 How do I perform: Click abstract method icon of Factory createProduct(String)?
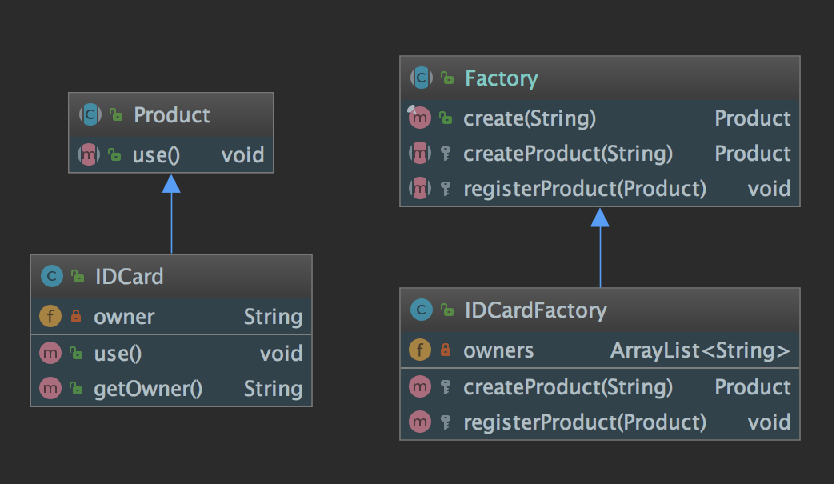pos(420,153)
